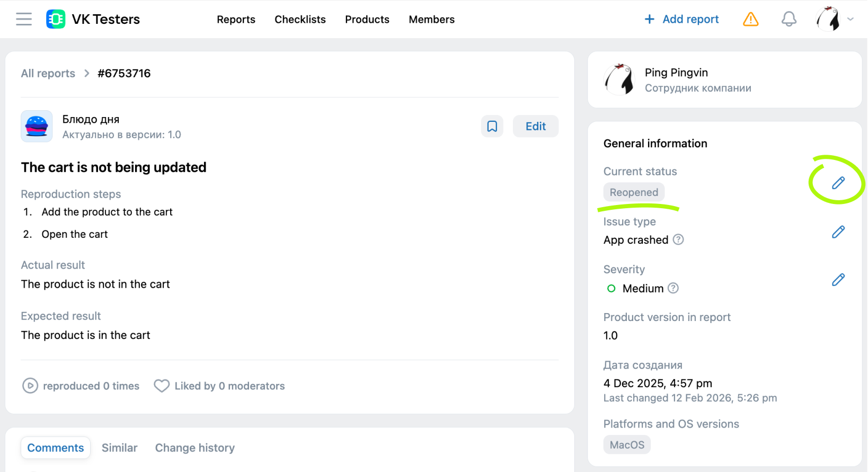The height and width of the screenshot is (472, 868).
Task: Open the Products menu item
Action: (367, 19)
